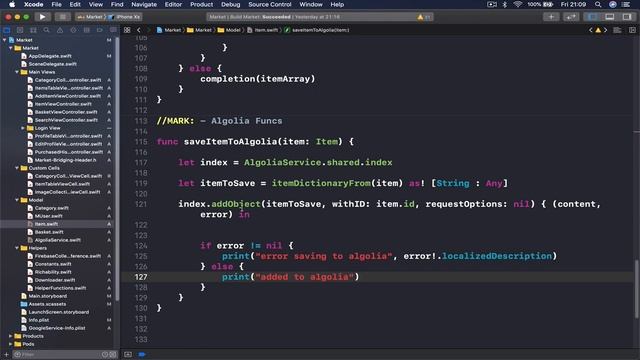The height and width of the screenshot is (360, 640).
Task: Click the code review arrows button
Action: pos(571,17)
